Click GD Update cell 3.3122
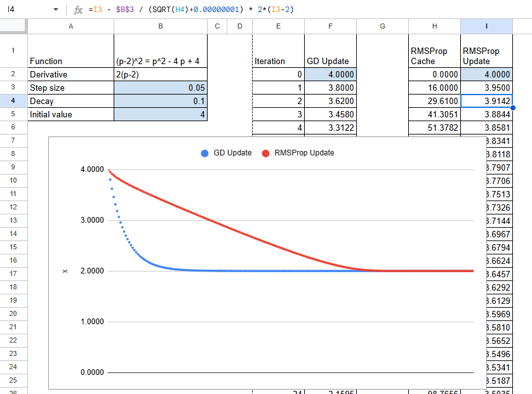 [331, 128]
